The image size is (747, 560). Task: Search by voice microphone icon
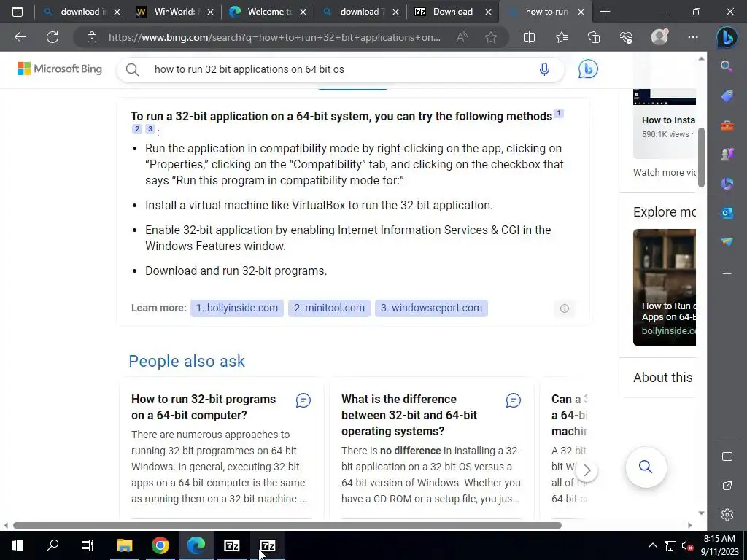pyautogui.click(x=544, y=69)
